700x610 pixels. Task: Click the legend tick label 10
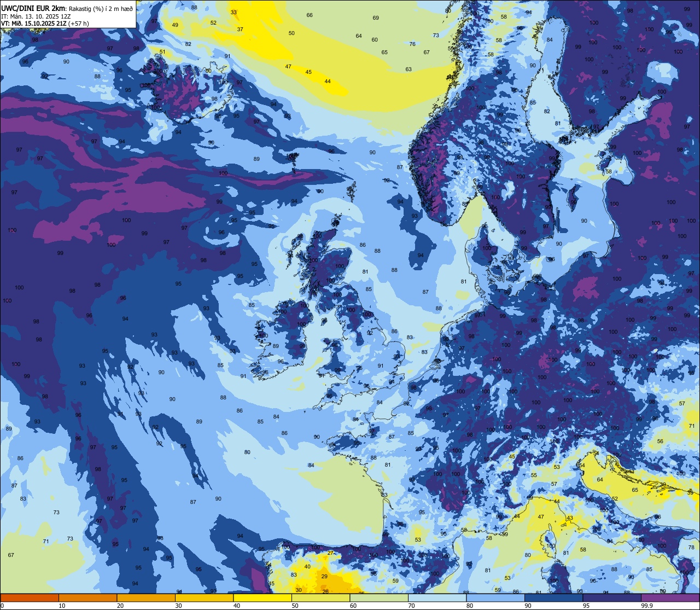point(62,606)
